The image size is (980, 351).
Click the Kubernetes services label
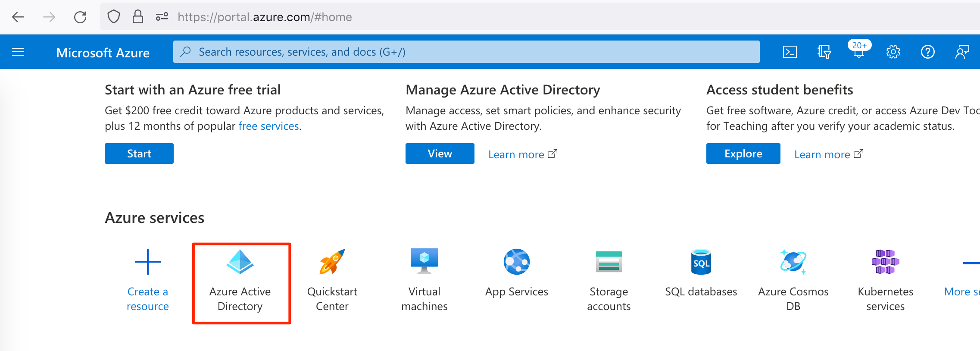(x=886, y=299)
